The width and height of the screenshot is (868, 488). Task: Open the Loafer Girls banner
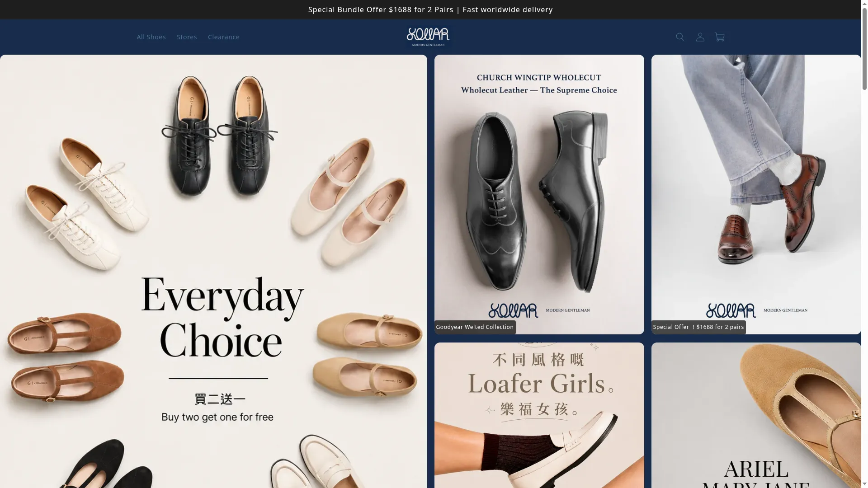click(x=539, y=415)
